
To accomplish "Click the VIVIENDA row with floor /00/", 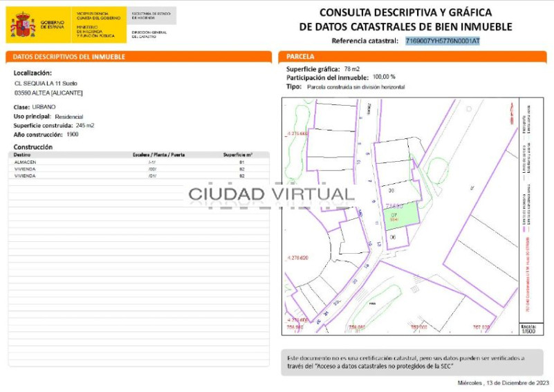I will pyautogui.click(x=138, y=169).
